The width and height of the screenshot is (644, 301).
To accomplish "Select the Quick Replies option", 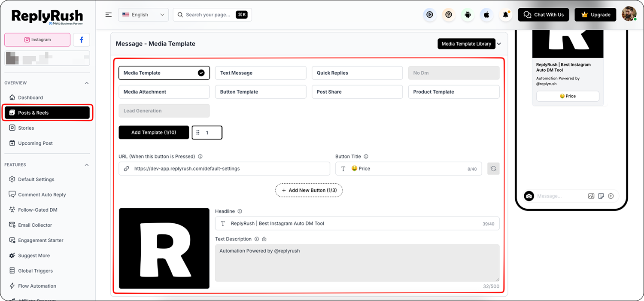I will 357,73.
